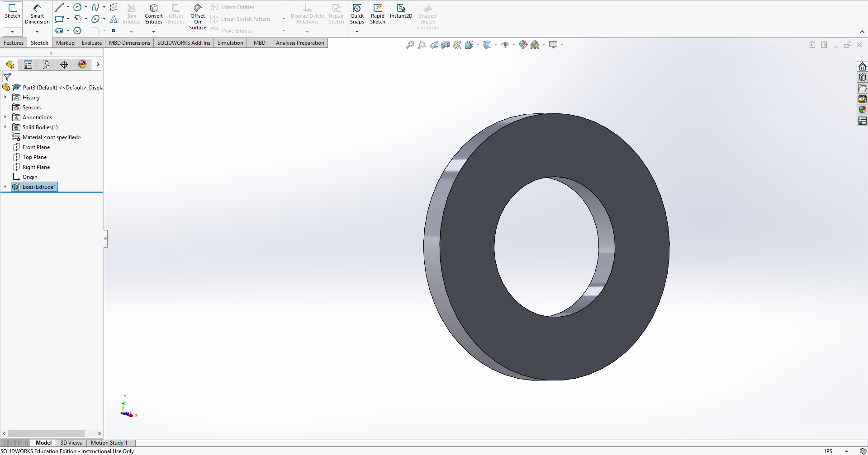Open the feature tree filter
The height and width of the screenshot is (455, 868).
pos(7,77)
